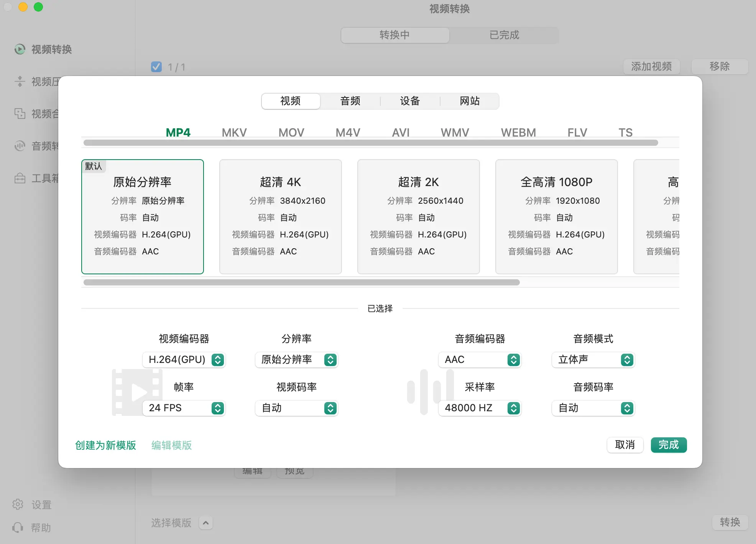Select the 超清 4K preset card
The height and width of the screenshot is (544, 756).
(280, 216)
